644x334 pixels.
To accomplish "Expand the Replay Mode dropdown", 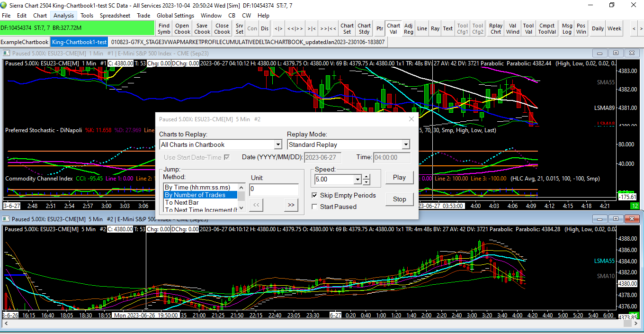I will [x=406, y=144].
